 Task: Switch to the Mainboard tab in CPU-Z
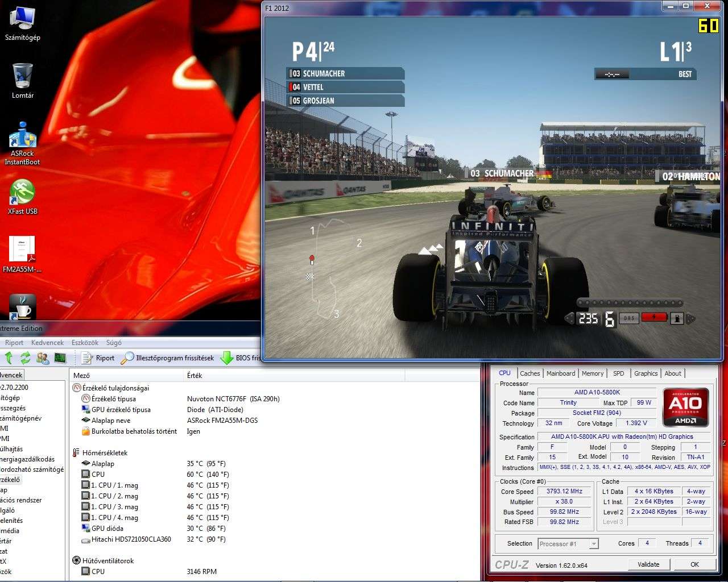coord(561,373)
